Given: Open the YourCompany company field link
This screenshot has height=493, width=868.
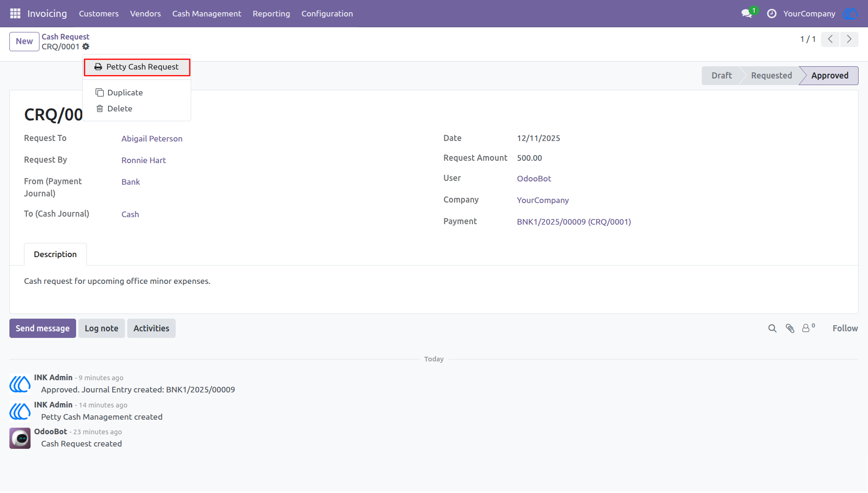Looking at the screenshot, I should tap(543, 200).
